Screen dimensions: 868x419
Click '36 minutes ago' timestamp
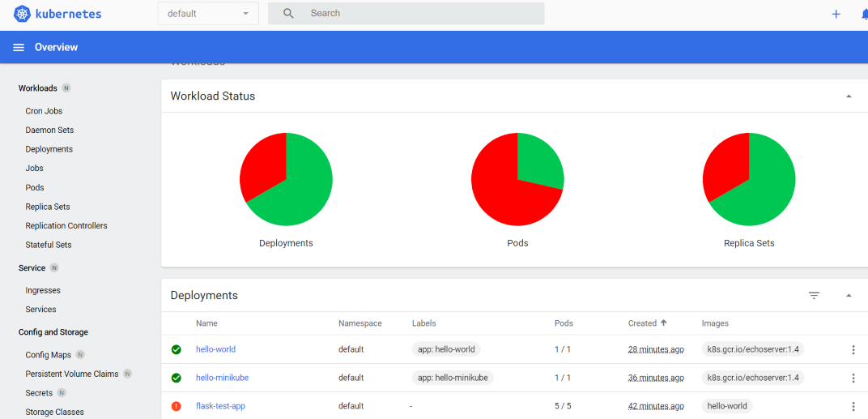click(656, 378)
